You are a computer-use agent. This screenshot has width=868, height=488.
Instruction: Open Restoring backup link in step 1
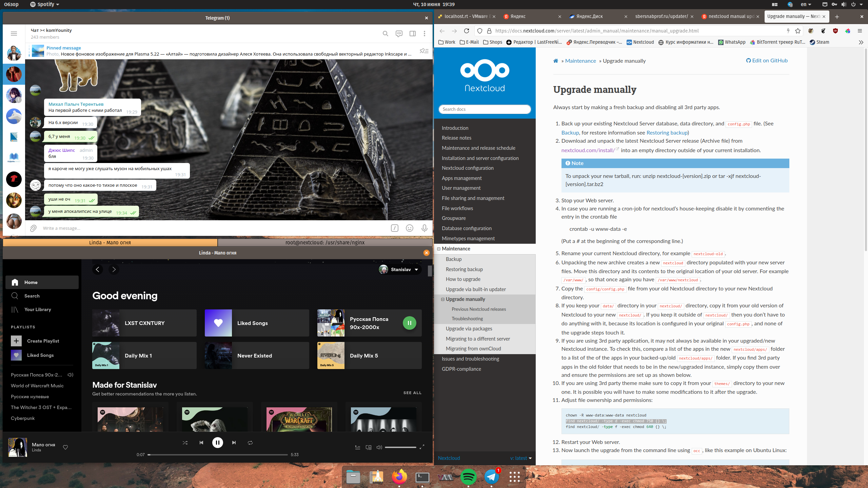pos(667,133)
